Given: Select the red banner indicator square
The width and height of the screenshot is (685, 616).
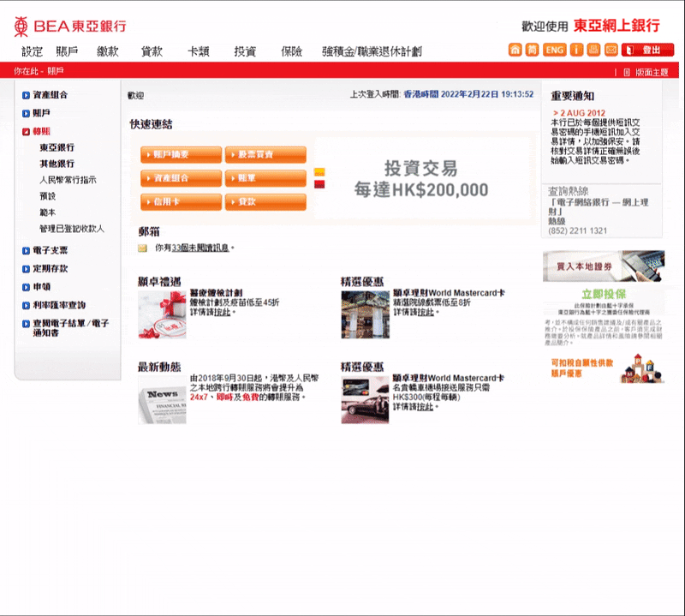Looking at the screenshot, I should (319, 184).
